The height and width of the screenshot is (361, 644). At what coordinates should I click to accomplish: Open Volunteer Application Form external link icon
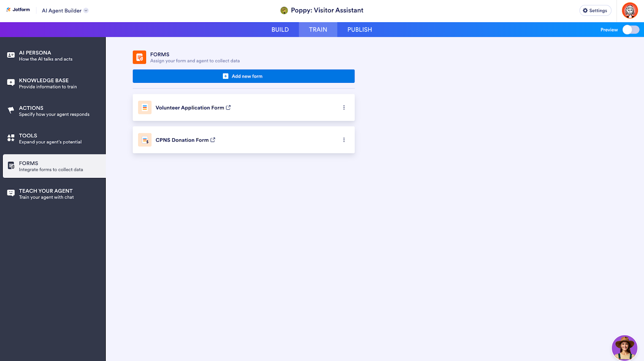point(229,108)
